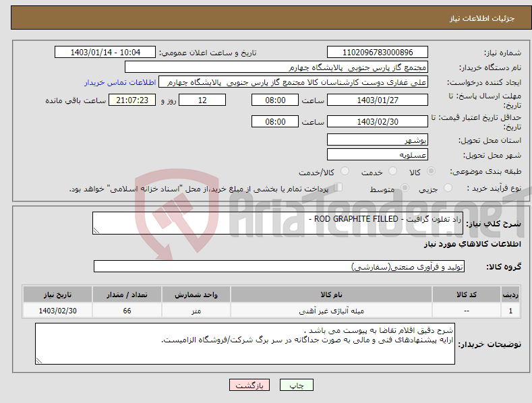
Task: Click the response deadline time 08:00 field
Action: pyautogui.click(x=275, y=100)
